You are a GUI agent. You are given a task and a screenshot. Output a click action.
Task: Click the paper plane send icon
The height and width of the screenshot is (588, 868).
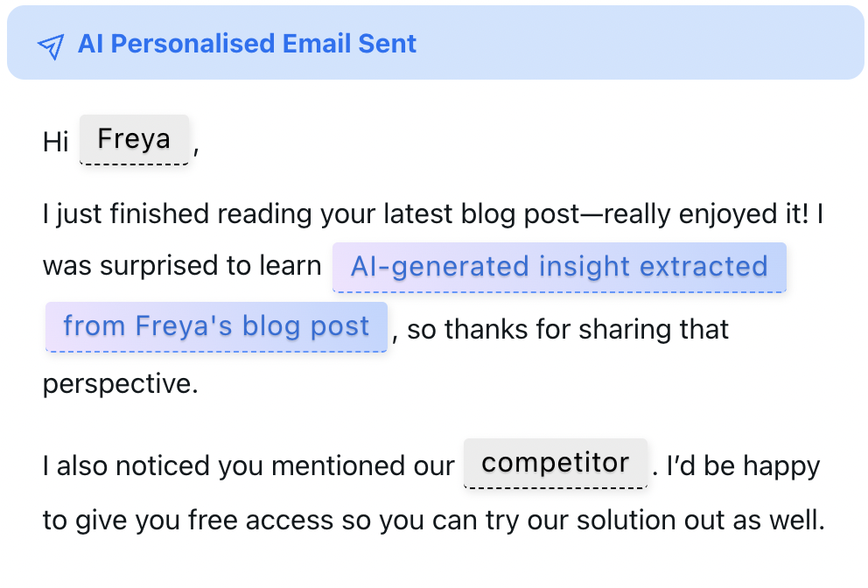[x=51, y=46]
